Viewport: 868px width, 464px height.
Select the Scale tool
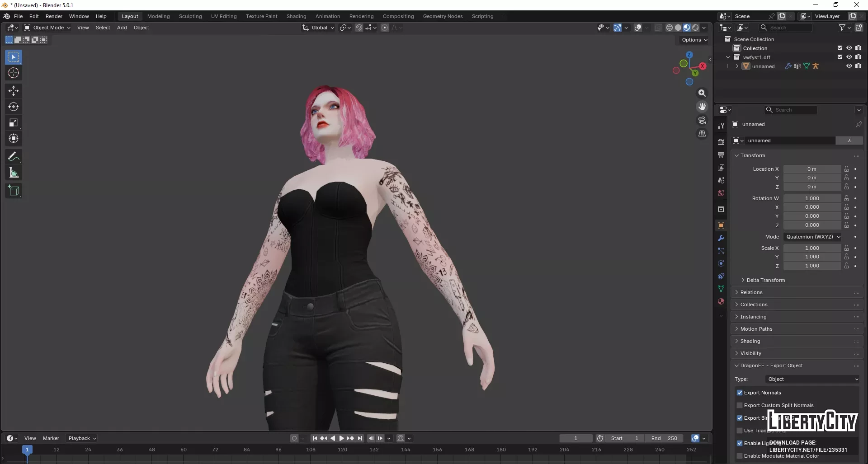point(14,123)
